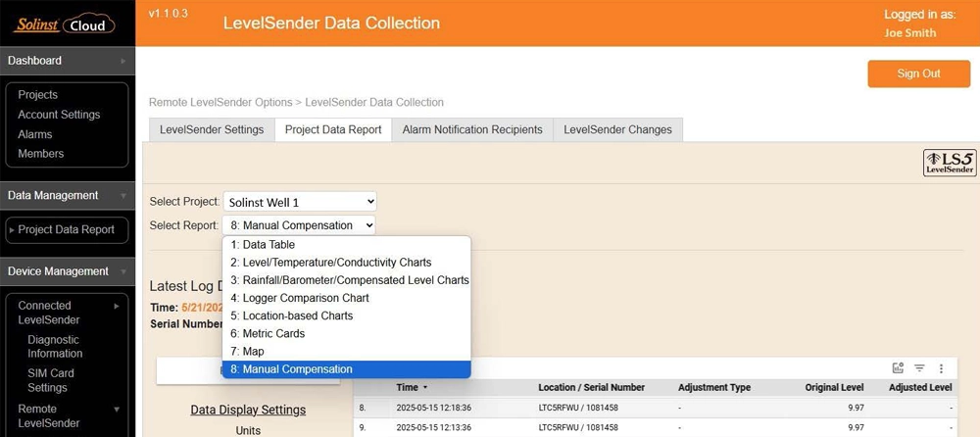Open SIM Card Settings in the sidebar
Image resolution: width=980 pixels, height=437 pixels.
51,380
